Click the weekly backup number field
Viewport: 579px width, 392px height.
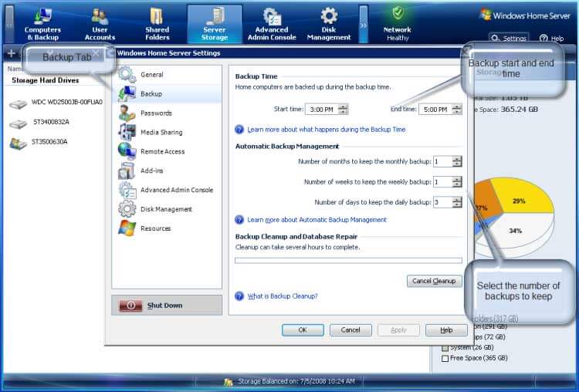tap(443, 181)
